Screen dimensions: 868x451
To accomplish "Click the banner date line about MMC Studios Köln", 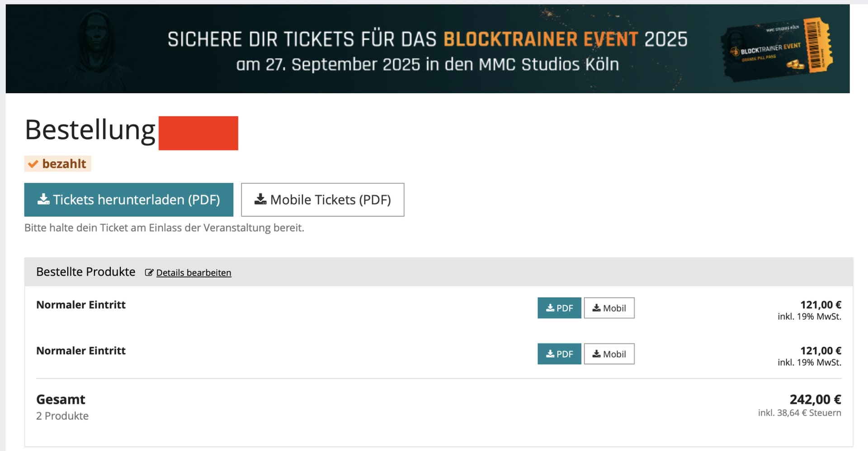I will tap(427, 65).
